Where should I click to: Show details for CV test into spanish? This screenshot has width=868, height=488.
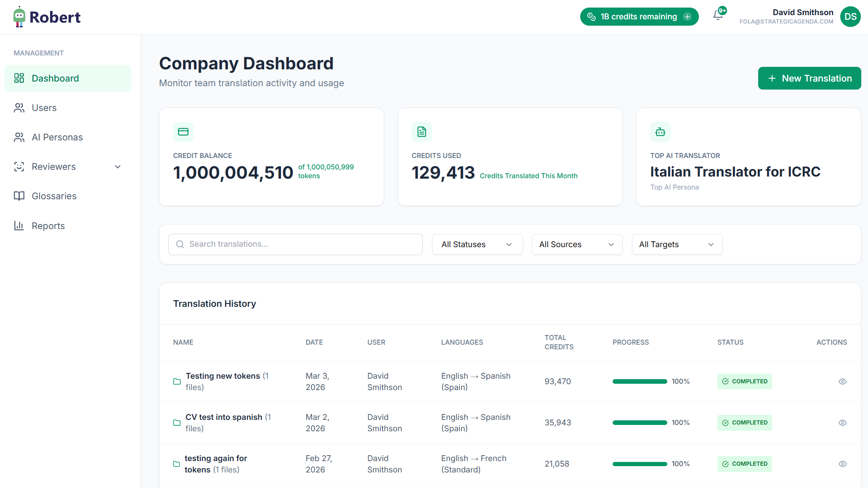click(843, 422)
